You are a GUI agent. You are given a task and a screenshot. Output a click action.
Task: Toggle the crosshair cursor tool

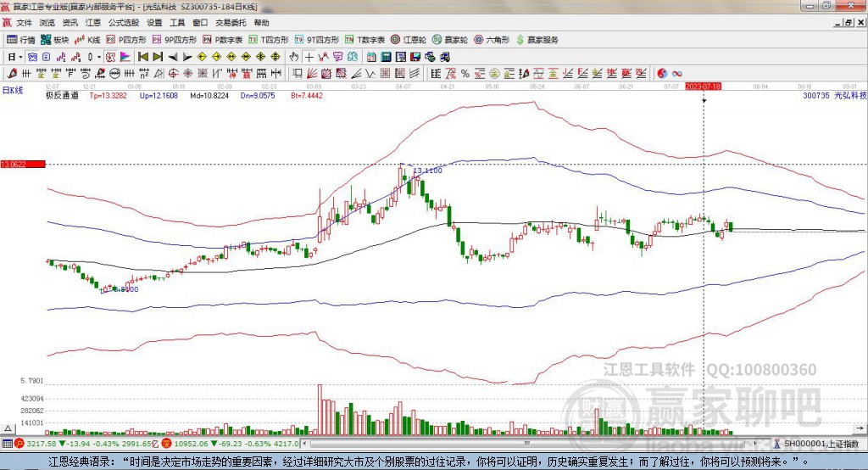point(309,57)
